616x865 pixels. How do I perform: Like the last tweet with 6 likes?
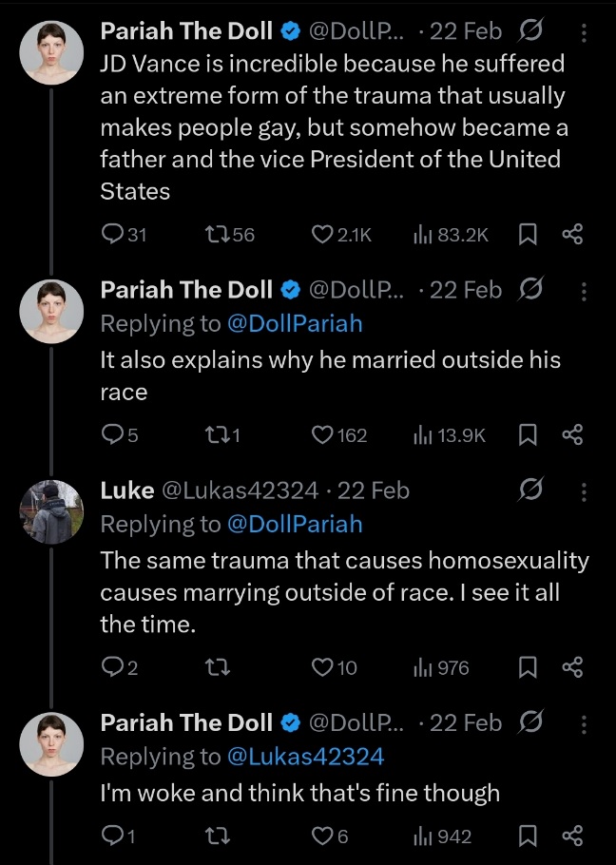tap(323, 836)
